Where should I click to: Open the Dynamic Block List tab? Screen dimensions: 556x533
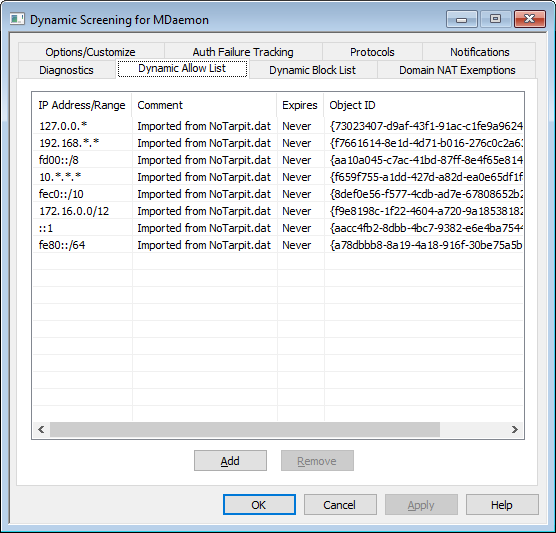coord(312,70)
